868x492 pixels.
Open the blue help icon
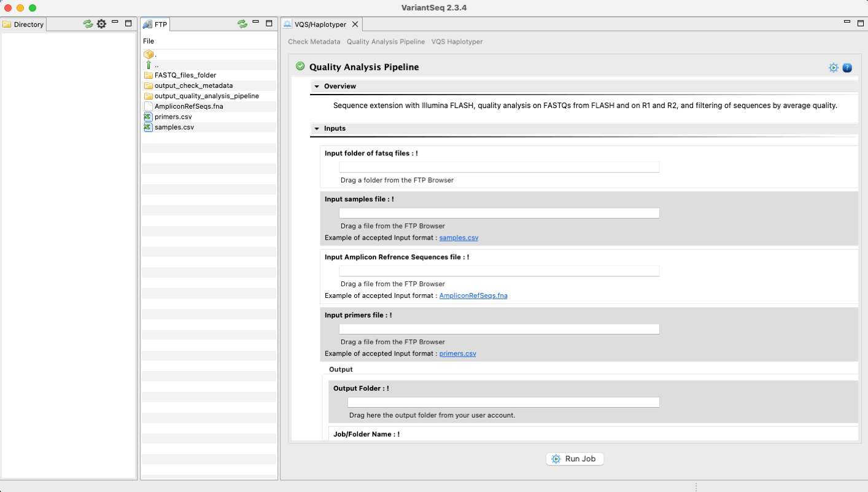847,68
